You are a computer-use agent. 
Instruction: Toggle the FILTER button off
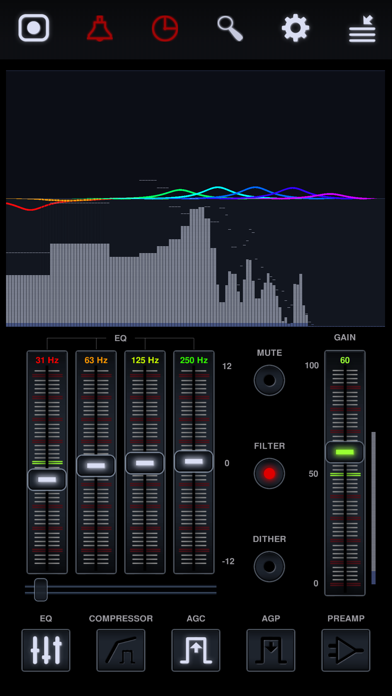tap(269, 474)
